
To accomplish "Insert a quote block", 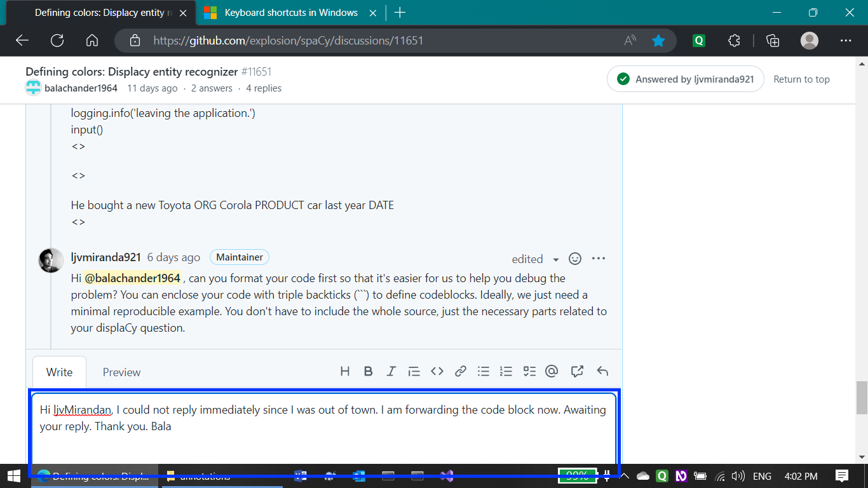I will click(414, 372).
